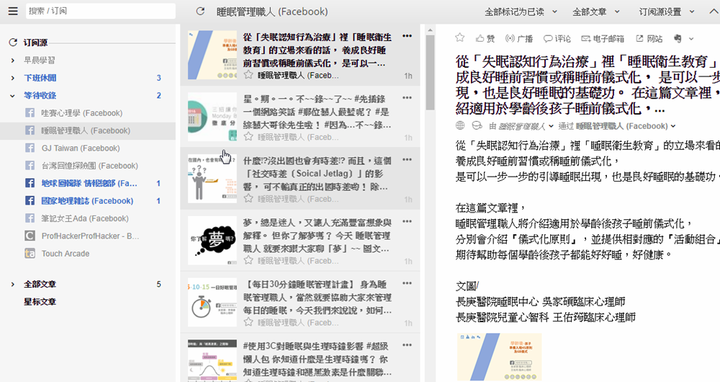Star the open article in reading pane
This screenshot has width=720, height=382.
(x=460, y=38)
